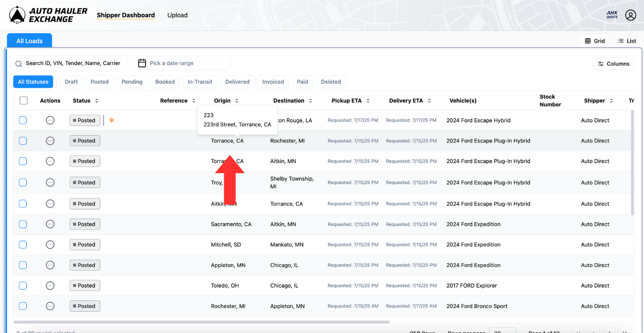The width and height of the screenshot is (644, 333).
Task: Sort by the Shipper column
Action: click(599, 101)
